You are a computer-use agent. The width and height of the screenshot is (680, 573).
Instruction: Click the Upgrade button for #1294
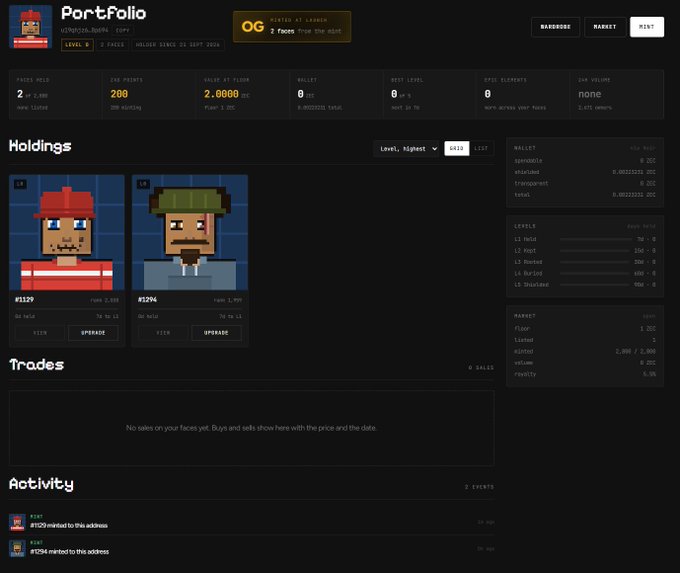pyautogui.click(x=216, y=333)
